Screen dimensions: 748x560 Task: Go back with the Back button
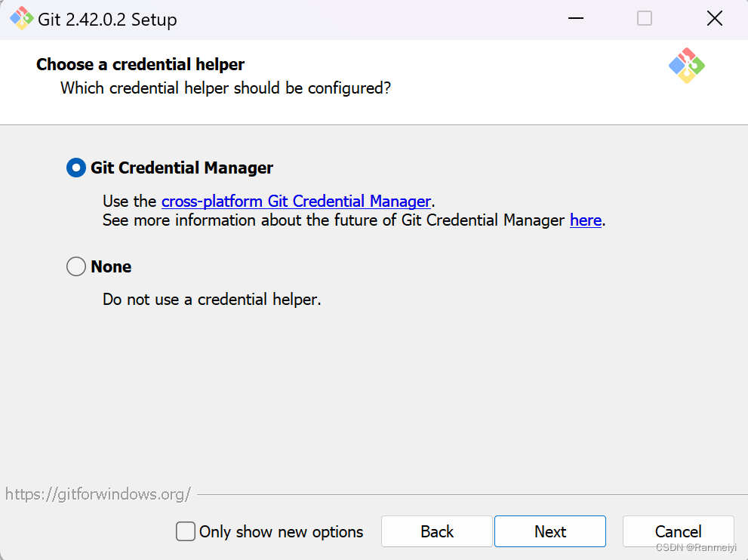pyautogui.click(x=436, y=531)
